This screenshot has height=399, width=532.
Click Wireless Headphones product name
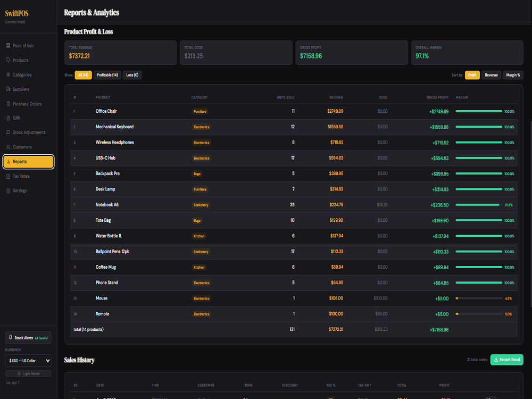click(x=115, y=142)
